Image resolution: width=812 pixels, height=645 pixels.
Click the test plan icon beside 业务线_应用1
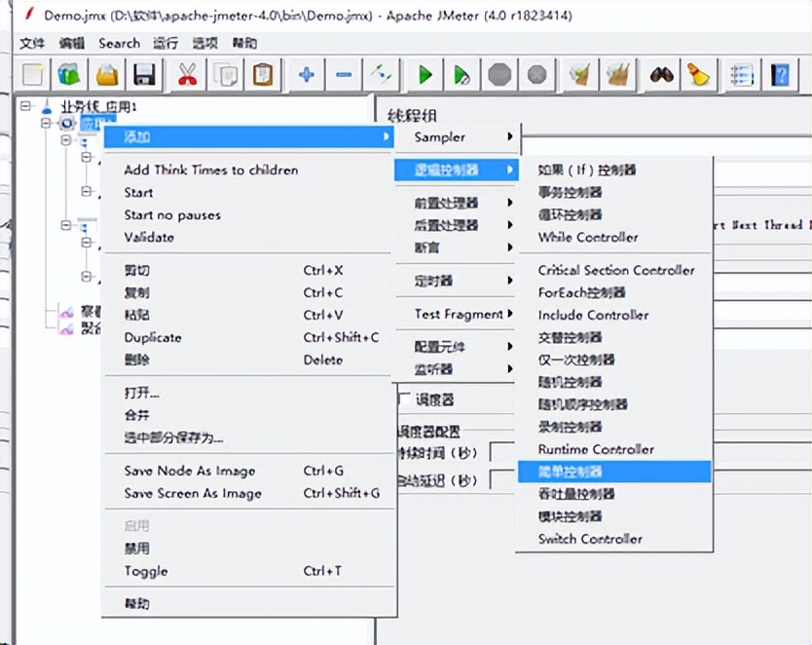coord(47,107)
